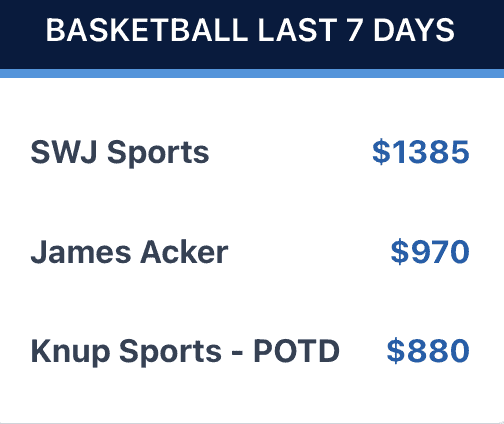Open the SWJ Sports handicapper link
504x424 pixels.
coord(120,152)
